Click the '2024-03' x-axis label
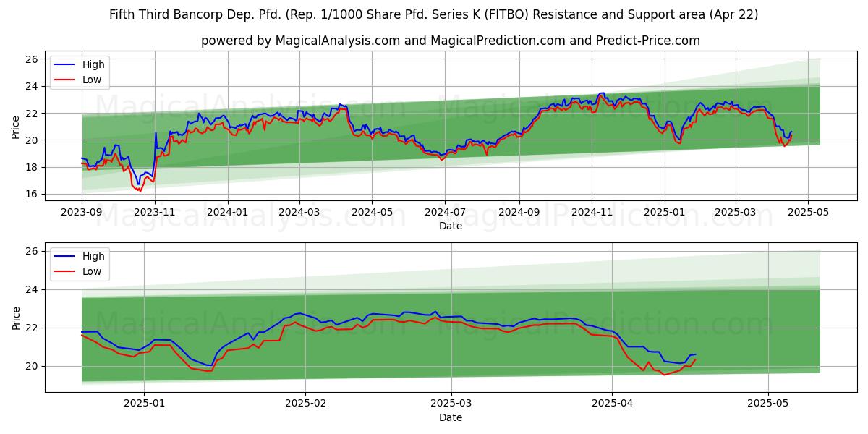This screenshot has width=868, height=434. [x=299, y=212]
